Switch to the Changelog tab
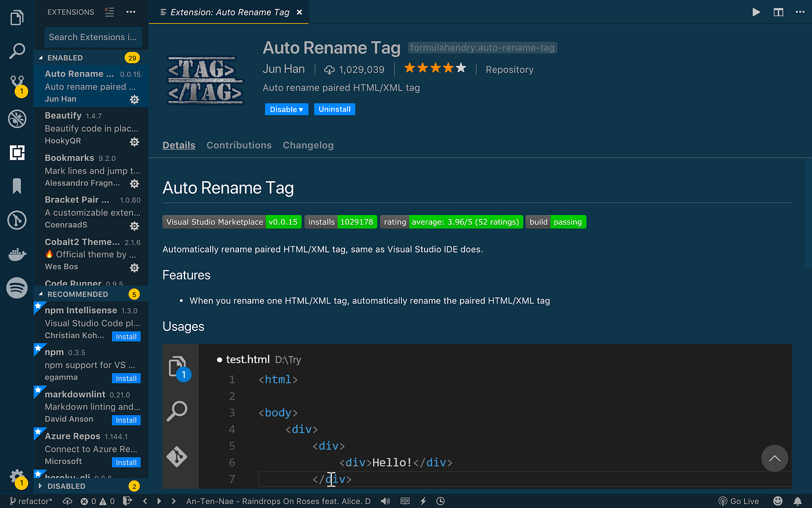The height and width of the screenshot is (508, 812). tap(308, 145)
